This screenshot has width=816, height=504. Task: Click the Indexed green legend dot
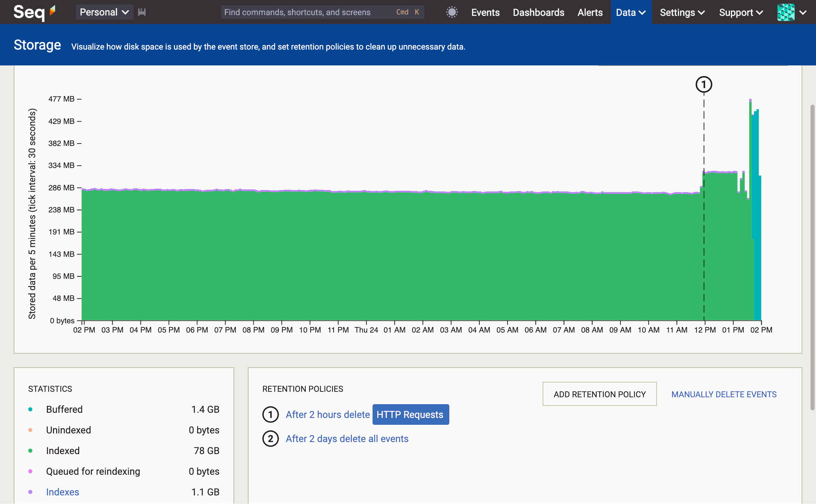30,451
